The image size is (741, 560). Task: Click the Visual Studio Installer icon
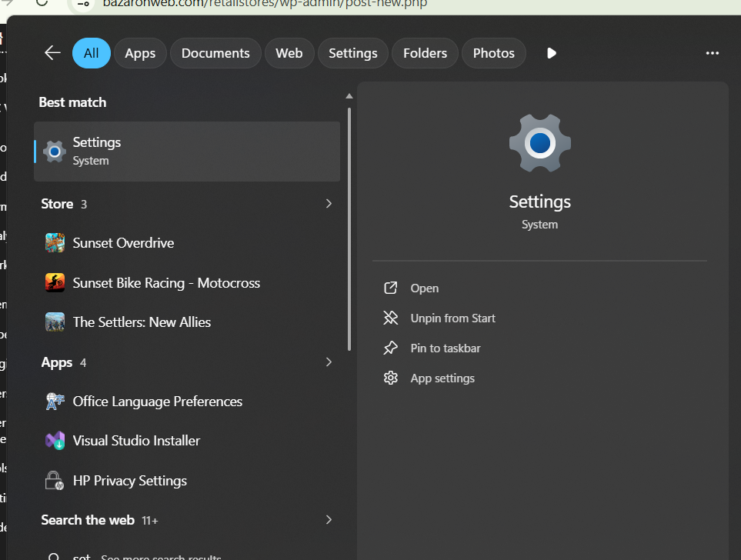(55, 441)
